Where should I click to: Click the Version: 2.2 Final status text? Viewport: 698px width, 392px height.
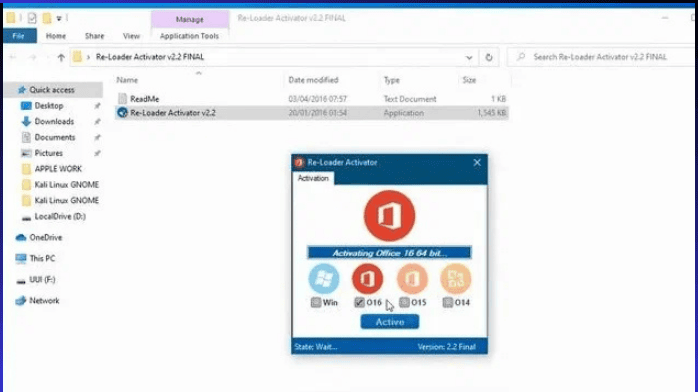click(x=446, y=347)
